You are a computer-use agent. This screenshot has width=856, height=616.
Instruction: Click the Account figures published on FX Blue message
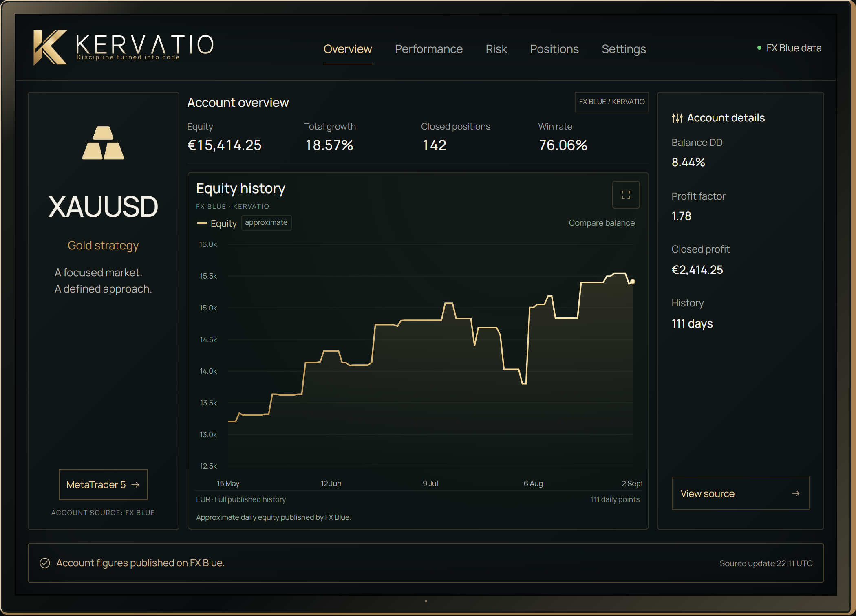click(140, 563)
